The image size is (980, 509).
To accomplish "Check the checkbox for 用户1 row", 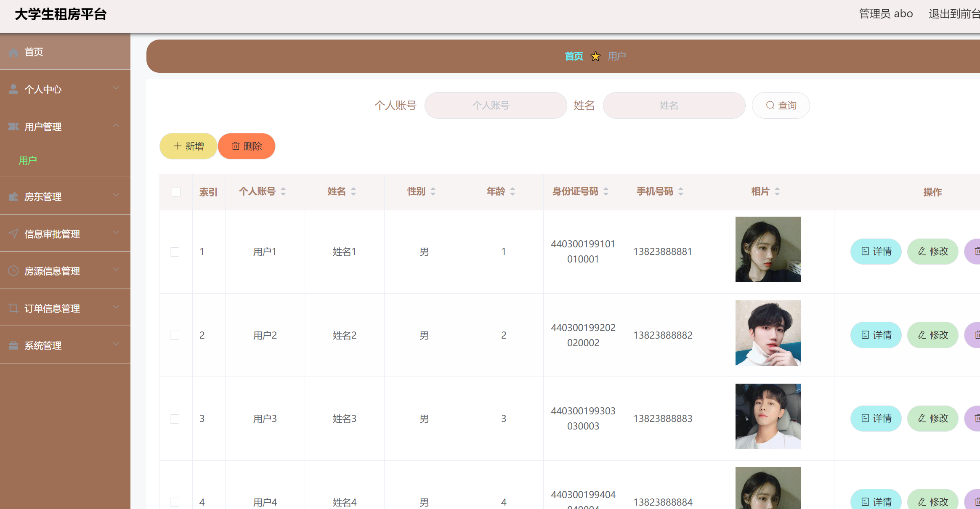I will (x=175, y=252).
